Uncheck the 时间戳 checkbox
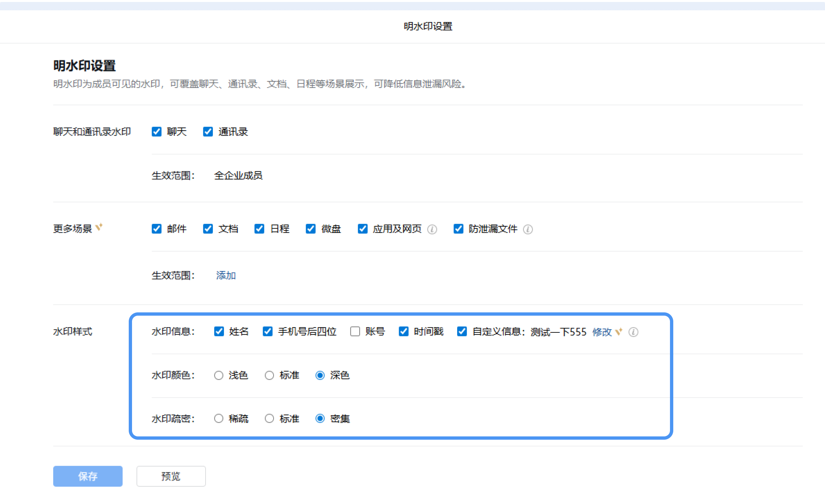825x504 pixels. point(403,331)
